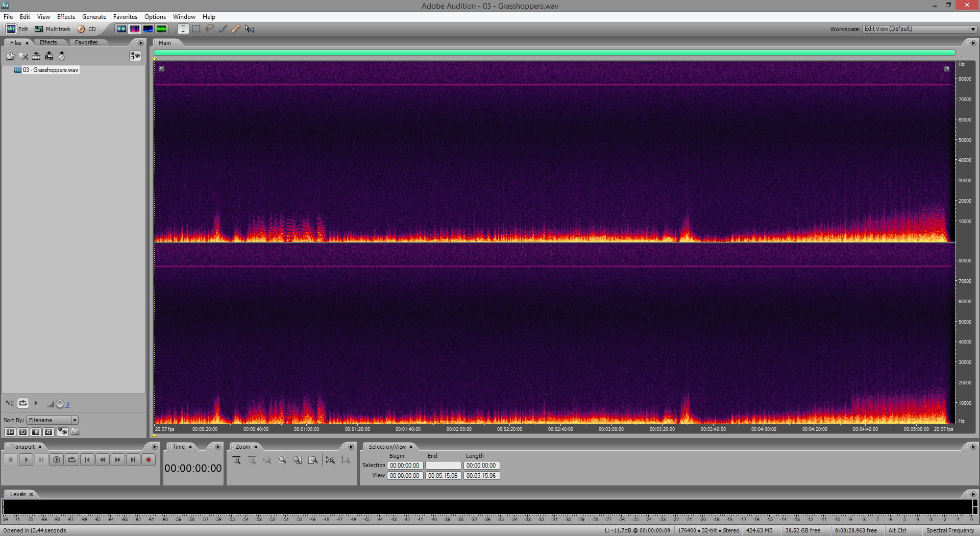Click the Files panel preview Play button

pos(36,403)
